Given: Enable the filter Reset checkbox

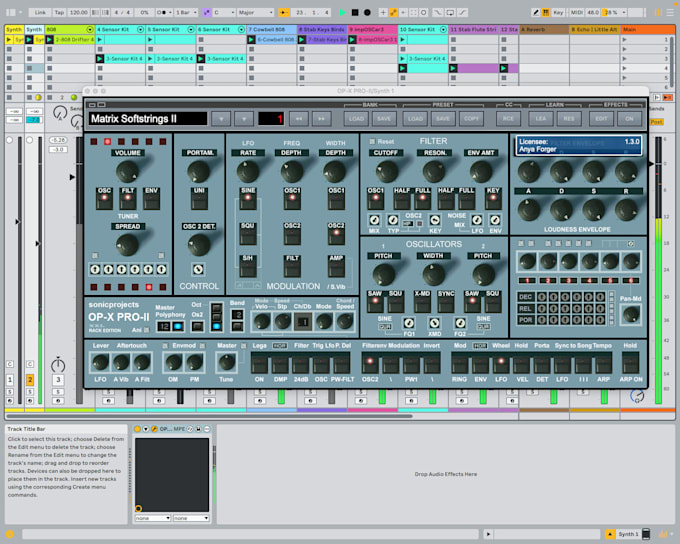Looking at the screenshot, I should [x=372, y=141].
